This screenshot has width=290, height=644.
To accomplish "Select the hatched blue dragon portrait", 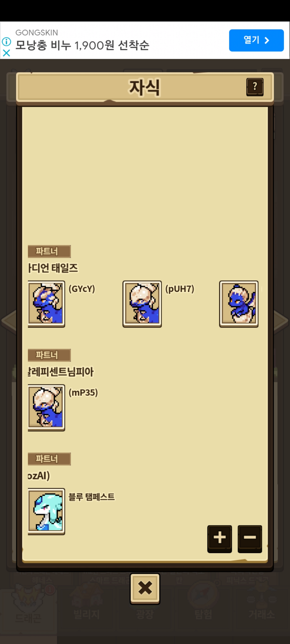I will point(239,304).
